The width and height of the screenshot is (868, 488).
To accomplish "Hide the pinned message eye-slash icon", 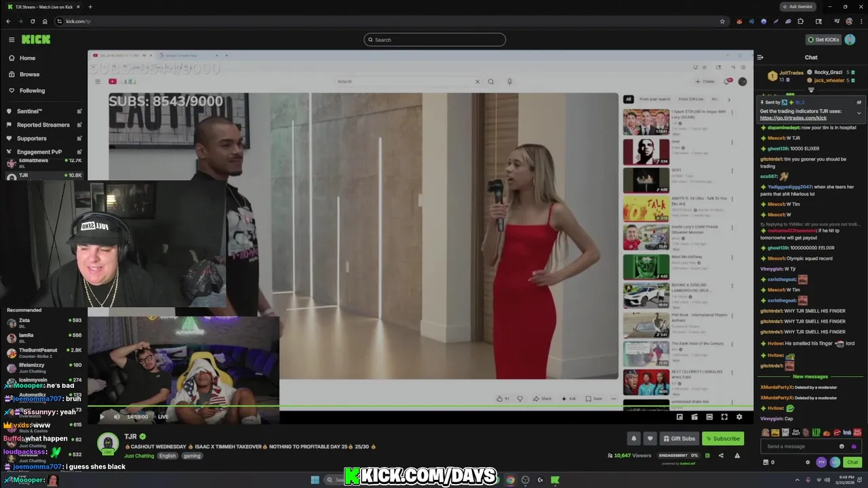I will (859, 102).
